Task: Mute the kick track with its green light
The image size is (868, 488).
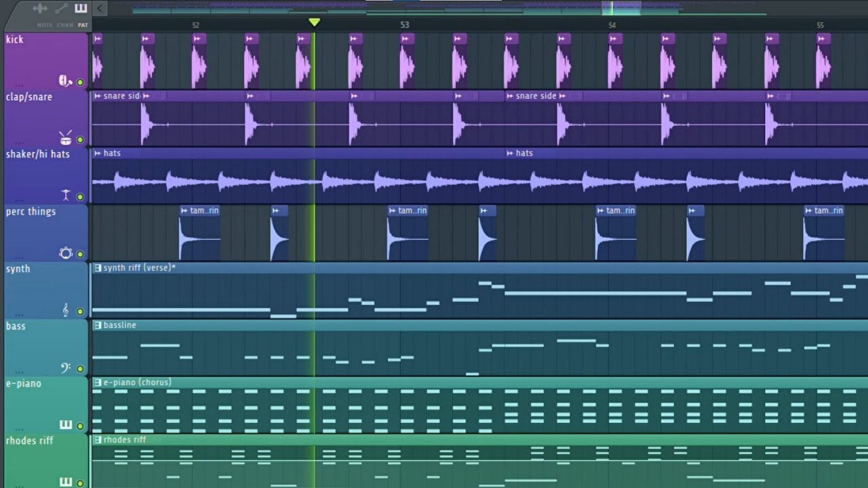Action: [x=80, y=83]
